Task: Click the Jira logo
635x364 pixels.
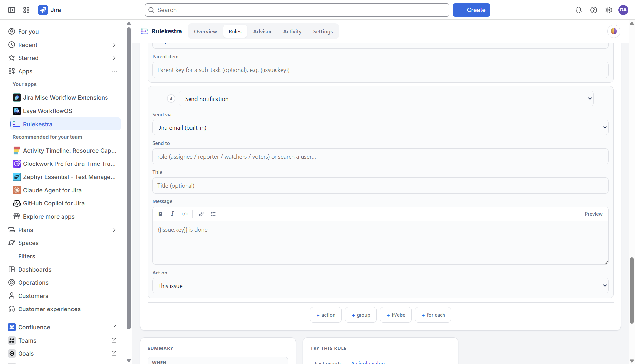Action: tap(50, 10)
